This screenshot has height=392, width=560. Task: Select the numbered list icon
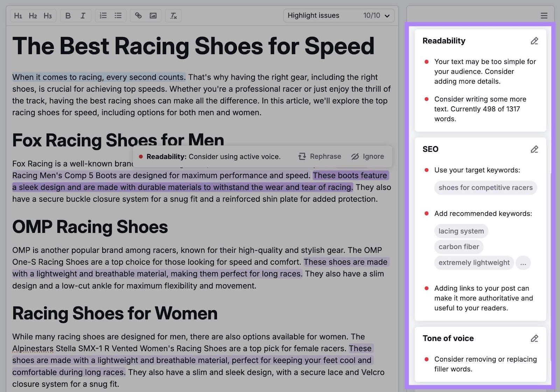click(103, 15)
